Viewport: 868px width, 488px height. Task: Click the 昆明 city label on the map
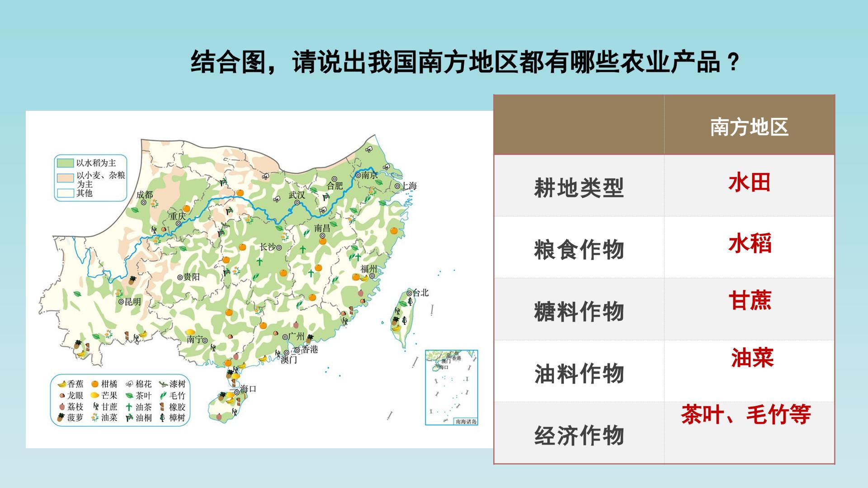click(x=132, y=301)
